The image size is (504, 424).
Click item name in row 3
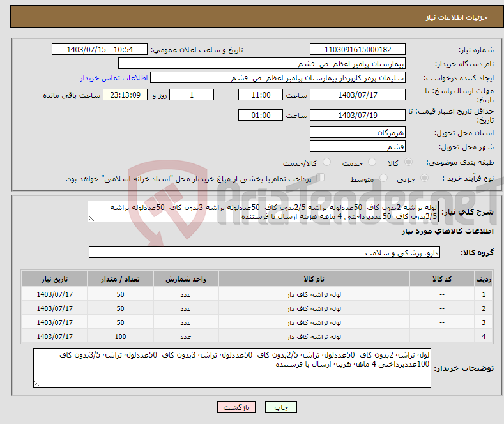[x=314, y=322]
